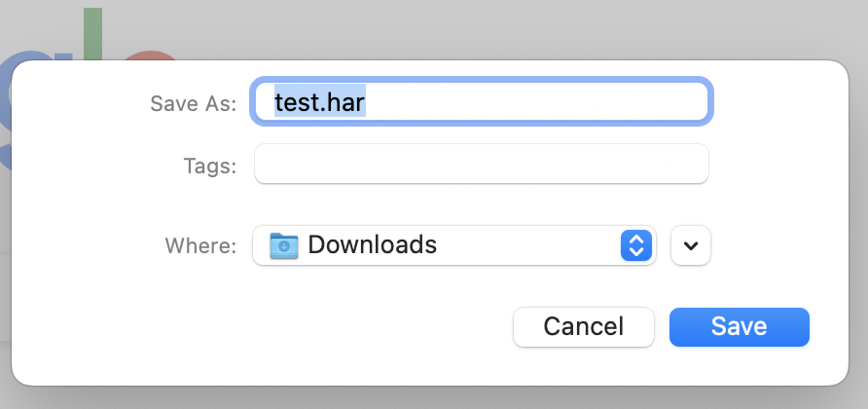Click the blue folder glyph in Where menu
Image resolution: width=868 pixels, height=409 pixels.
(x=283, y=245)
